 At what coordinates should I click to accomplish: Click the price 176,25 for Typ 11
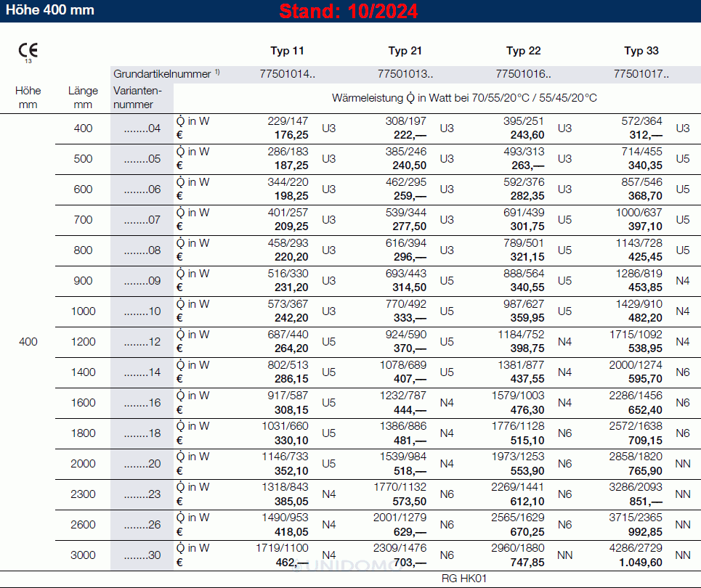pos(291,135)
